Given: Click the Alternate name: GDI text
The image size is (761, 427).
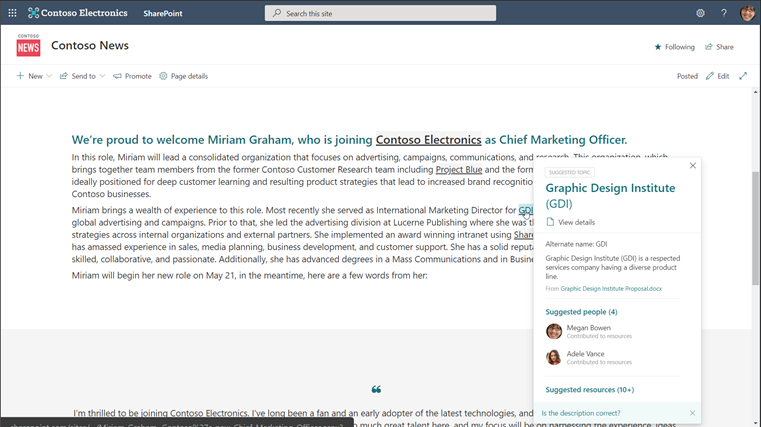Looking at the screenshot, I should tap(576, 244).
